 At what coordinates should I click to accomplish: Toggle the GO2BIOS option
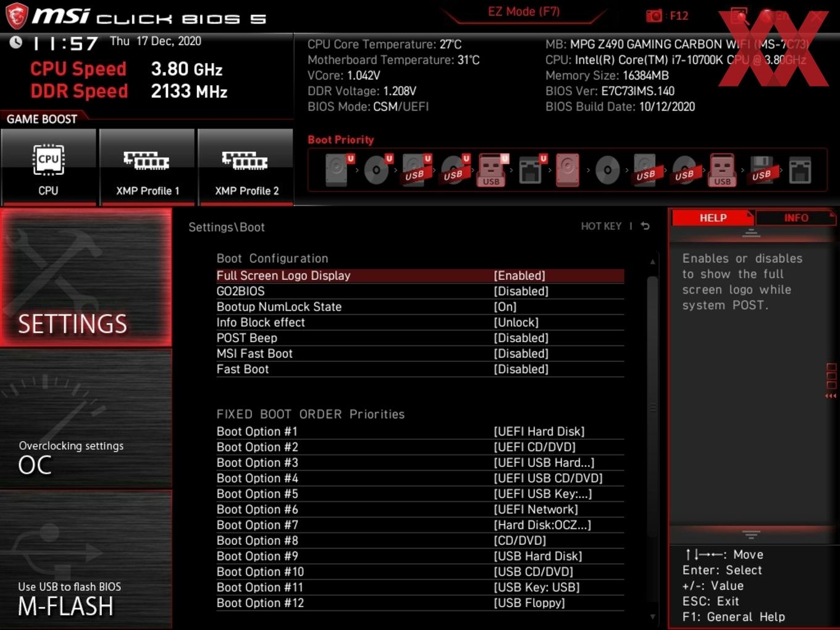(420, 291)
